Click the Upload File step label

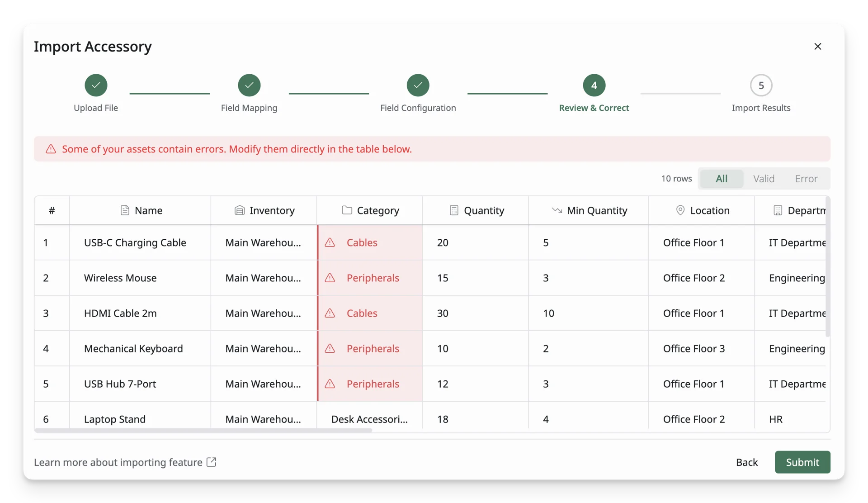(96, 108)
